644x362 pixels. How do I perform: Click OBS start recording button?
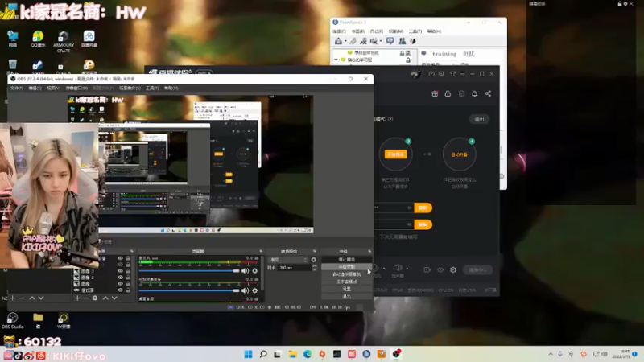(x=346, y=267)
